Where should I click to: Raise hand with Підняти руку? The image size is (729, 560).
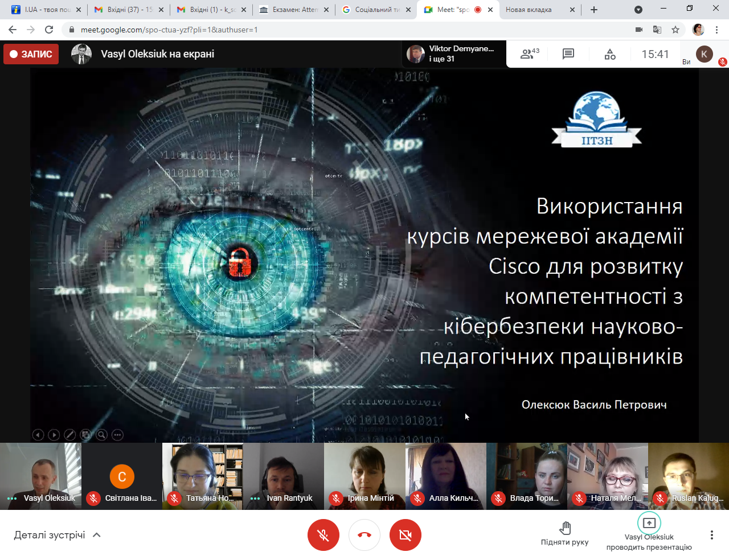click(x=564, y=534)
